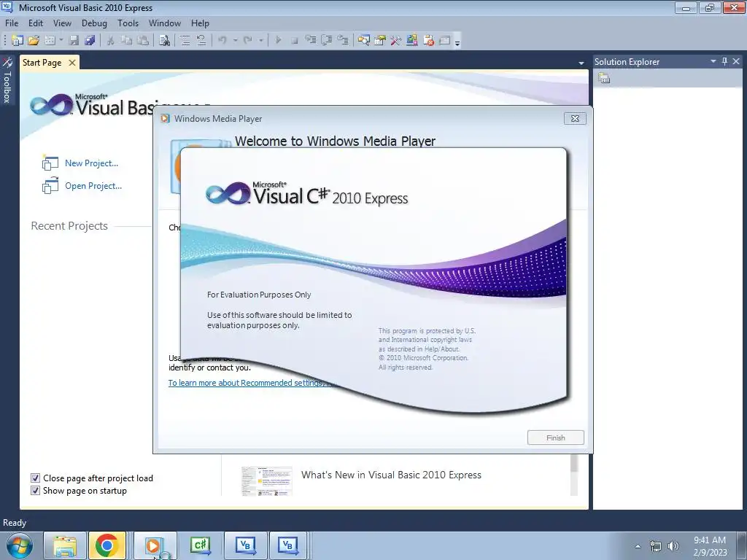Viewport: 747px width, 560px height.
Task: Expand the Add New Item dropdown arrow
Action: pyautogui.click(x=61, y=41)
